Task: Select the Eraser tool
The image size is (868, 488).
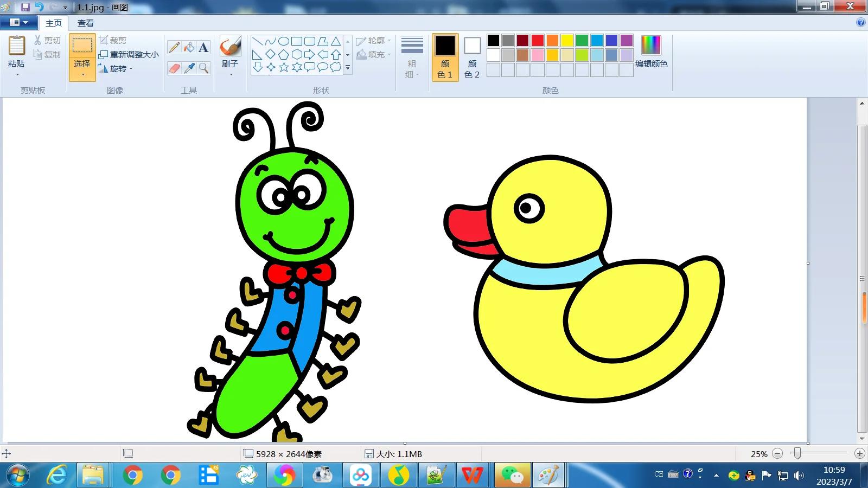Action: (x=174, y=68)
